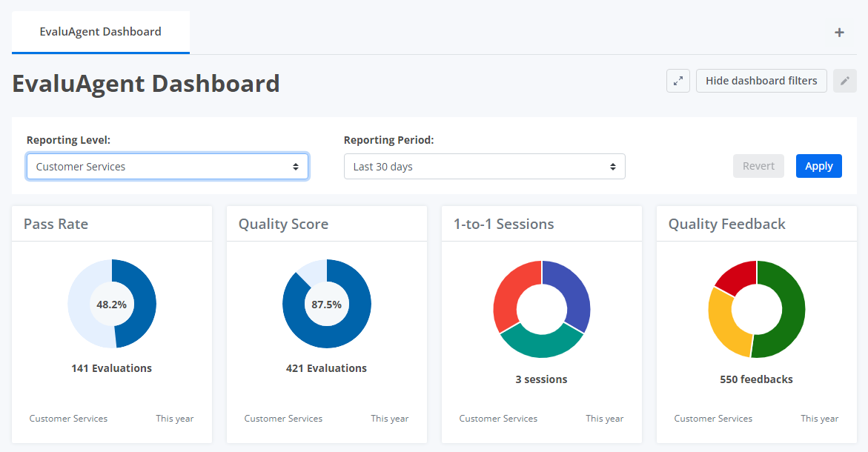Click the 1-to-1 Sessions card title
Screen dimensions: 868x452
(504, 224)
